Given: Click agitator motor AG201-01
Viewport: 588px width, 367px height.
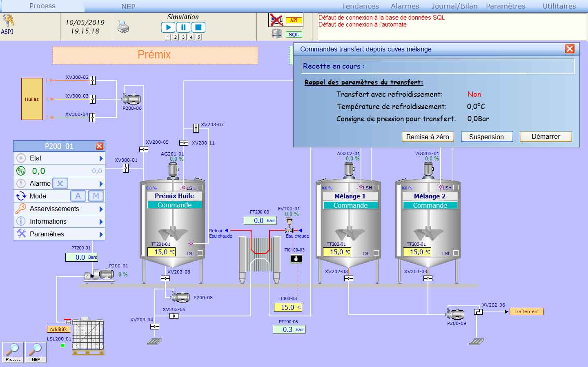Looking at the screenshot, I should pyautogui.click(x=173, y=170).
